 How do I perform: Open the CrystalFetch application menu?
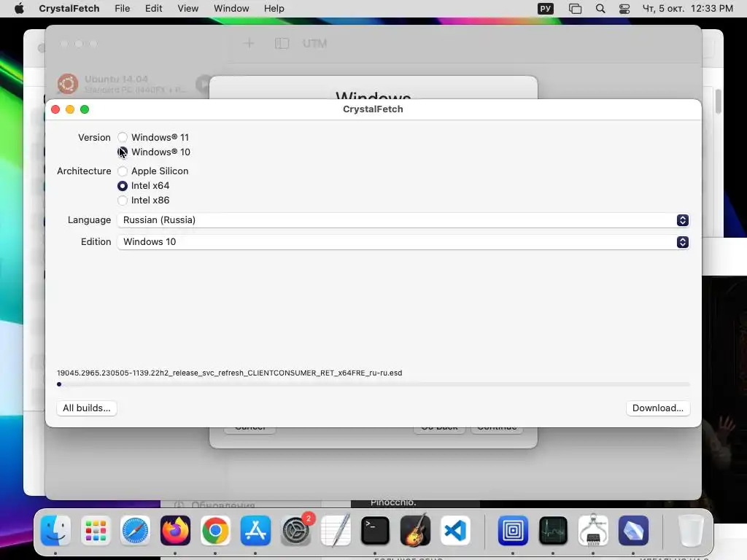[69, 9]
